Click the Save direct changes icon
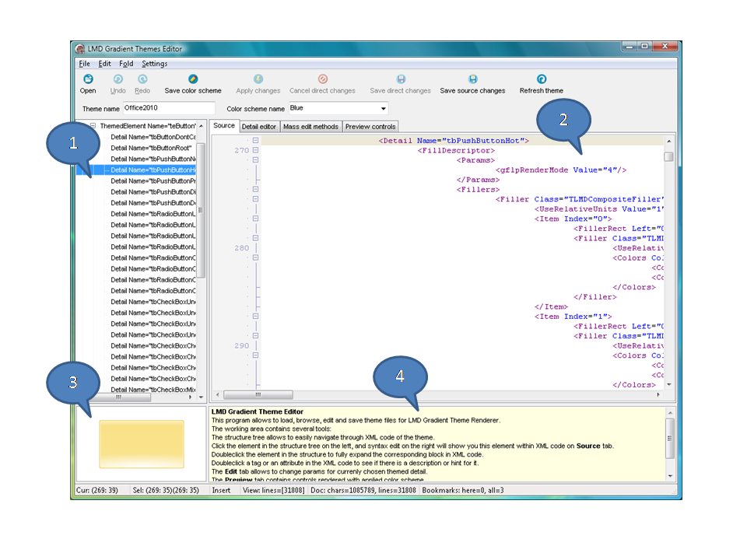747x560 pixels. [401, 79]
